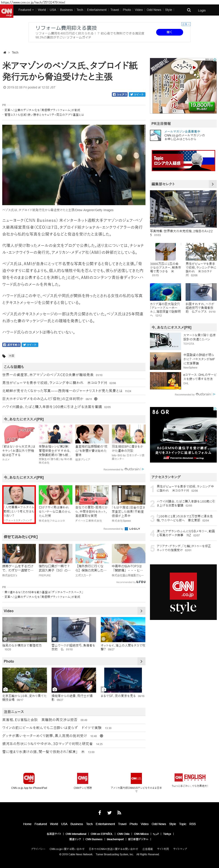The height and width of the screenshot is (868, 219).
Task: Select Business in top navigation
Action: pos(66,10)
